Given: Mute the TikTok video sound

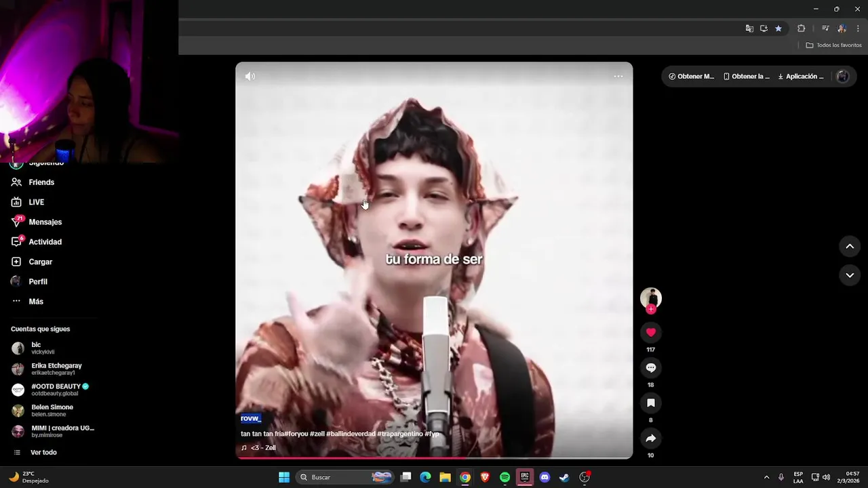Looking at the screenshot, I should [250, 76].
